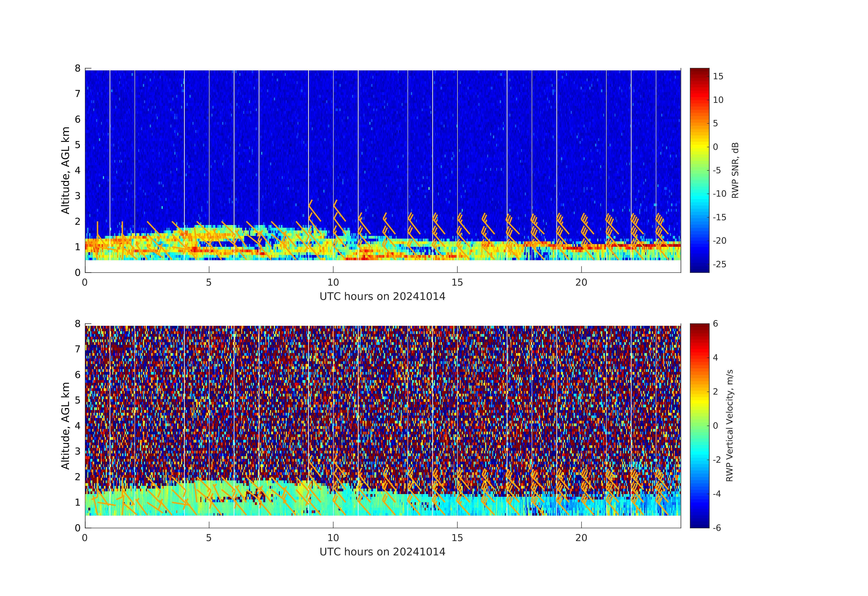
Task: Click the -25 label on SNR colorbar
Action: tap(719, 264)
